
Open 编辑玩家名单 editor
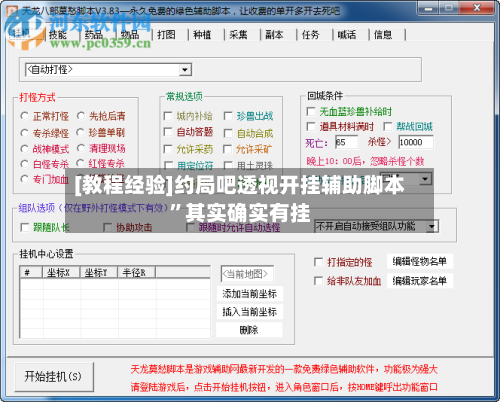(x=420, y=281)
